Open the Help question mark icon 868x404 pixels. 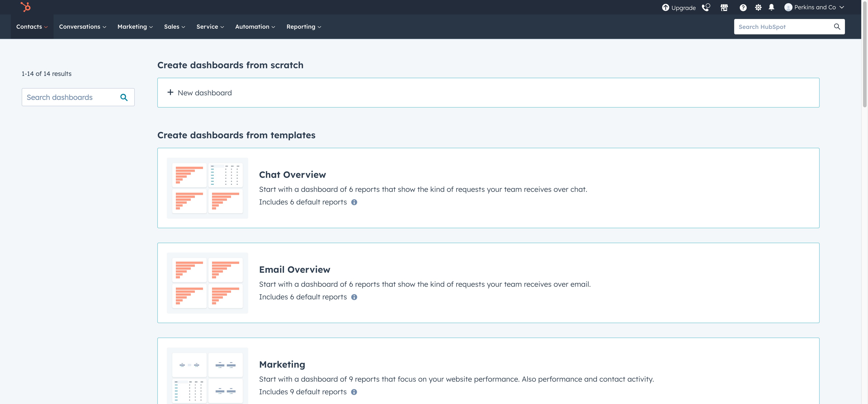[743, 7]
